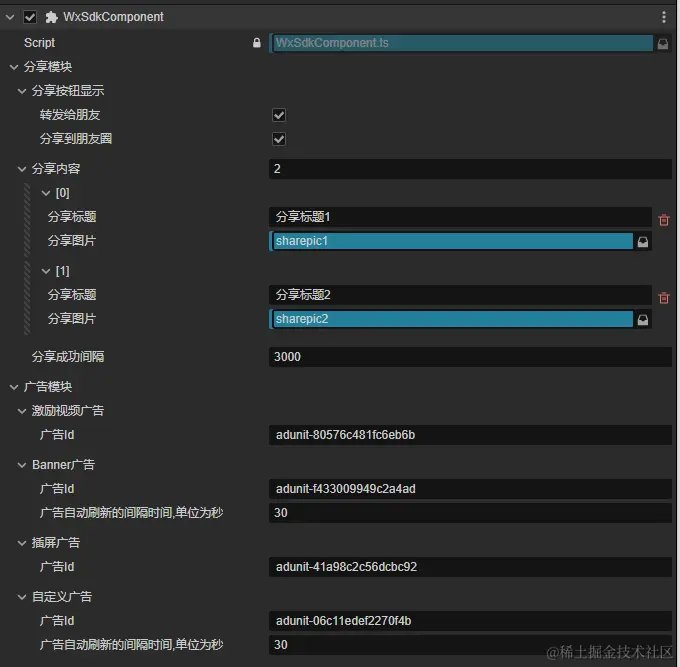
Task: Click the 分享成功间隔 property label
Action: [x=68, y=357]
